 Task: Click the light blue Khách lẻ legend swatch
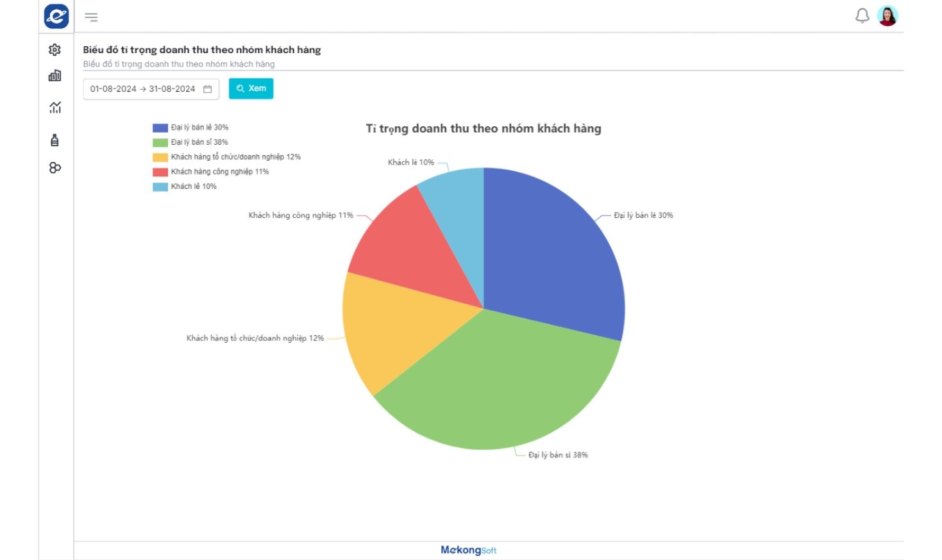[x=160, y=186]
